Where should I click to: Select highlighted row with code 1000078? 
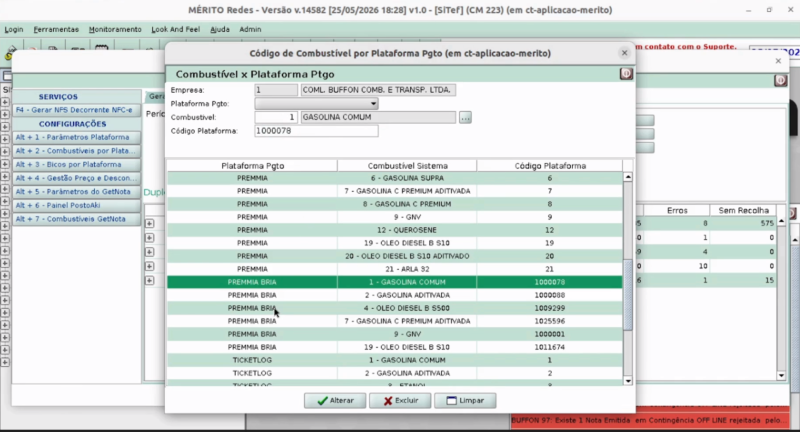click(x=394, y=282)
